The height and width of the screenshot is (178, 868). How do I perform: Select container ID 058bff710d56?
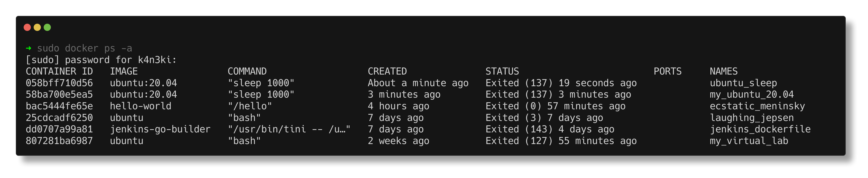(59, 83)
